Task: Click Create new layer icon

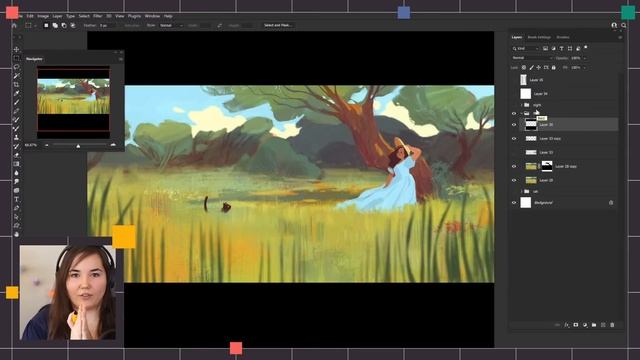Action: pyautogui.click(x=603, y=325)
